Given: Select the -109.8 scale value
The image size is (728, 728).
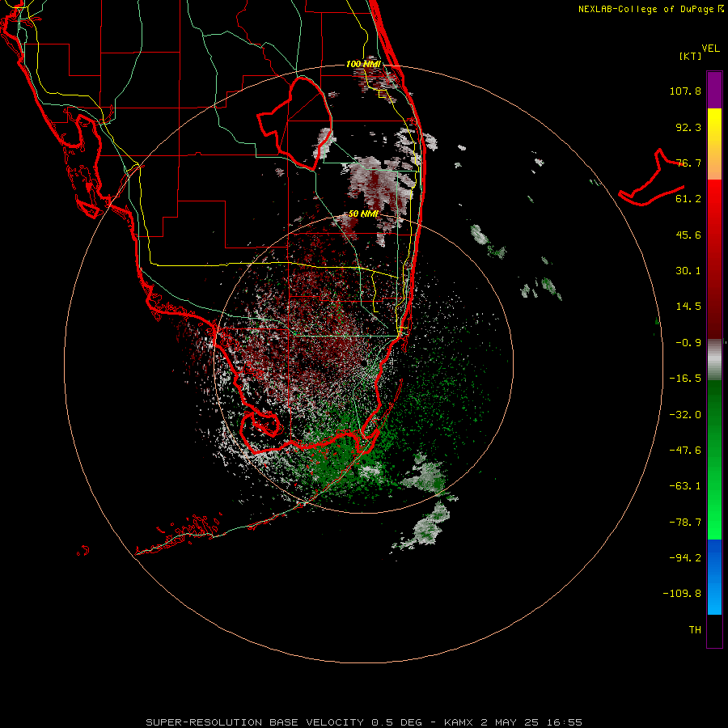Looking at the screenshot, I should tap(682, 594).
